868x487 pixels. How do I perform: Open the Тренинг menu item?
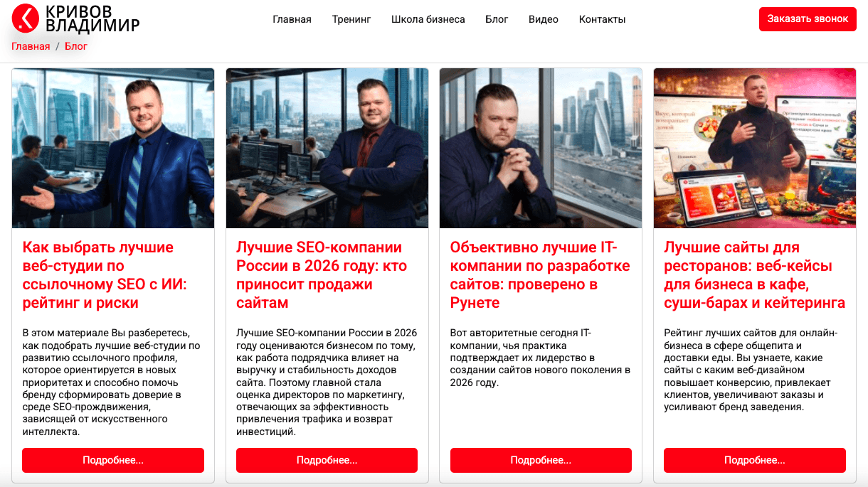(x=351, y=19)
